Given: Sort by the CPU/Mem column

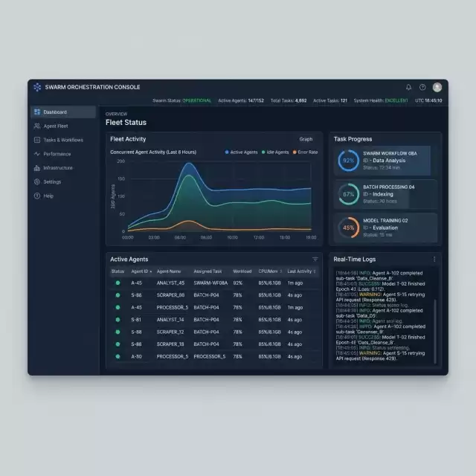Looking at the screenshot, I should (x=270, y=271).
